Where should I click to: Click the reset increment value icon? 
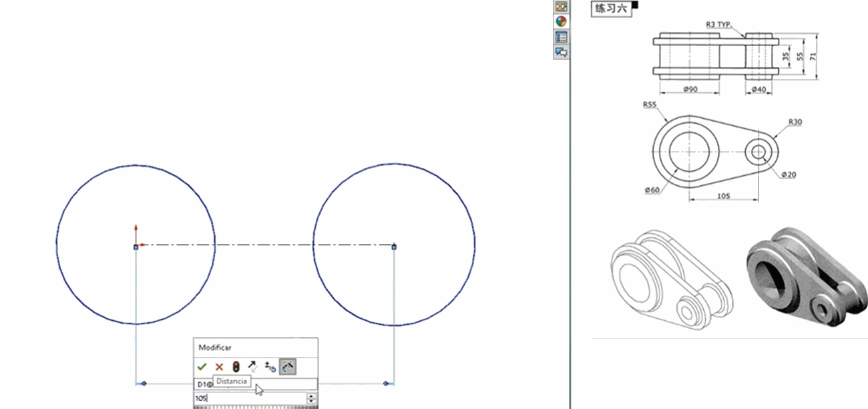click(x=270, y=366)
